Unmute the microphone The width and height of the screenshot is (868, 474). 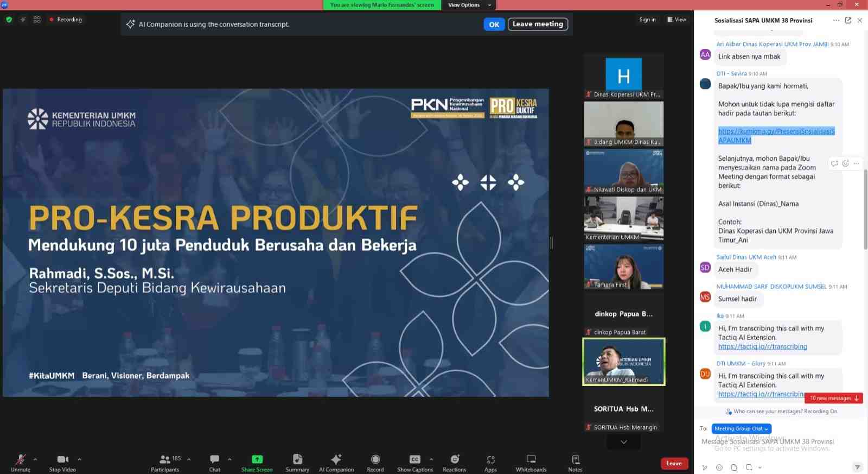tap(21, 463)
